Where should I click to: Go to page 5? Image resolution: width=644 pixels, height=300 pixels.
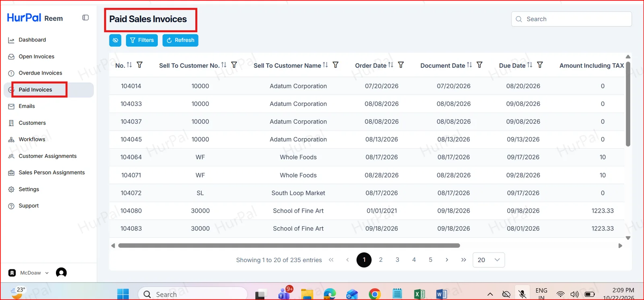point(431,260)
